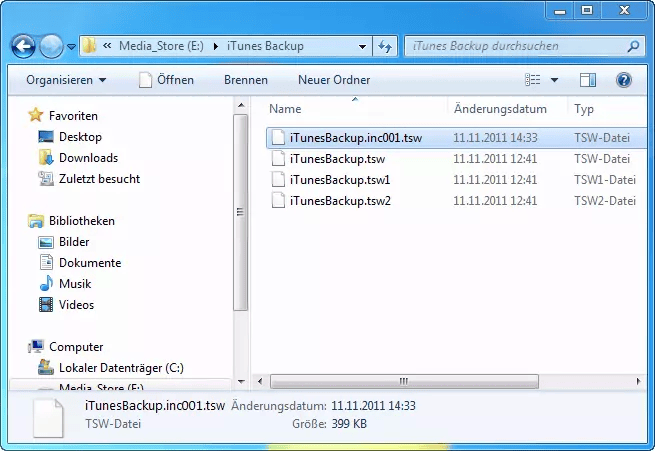Select file iTunesBackup.tsw2
Viewport: 655px width, 451px height.
(340, 200)
